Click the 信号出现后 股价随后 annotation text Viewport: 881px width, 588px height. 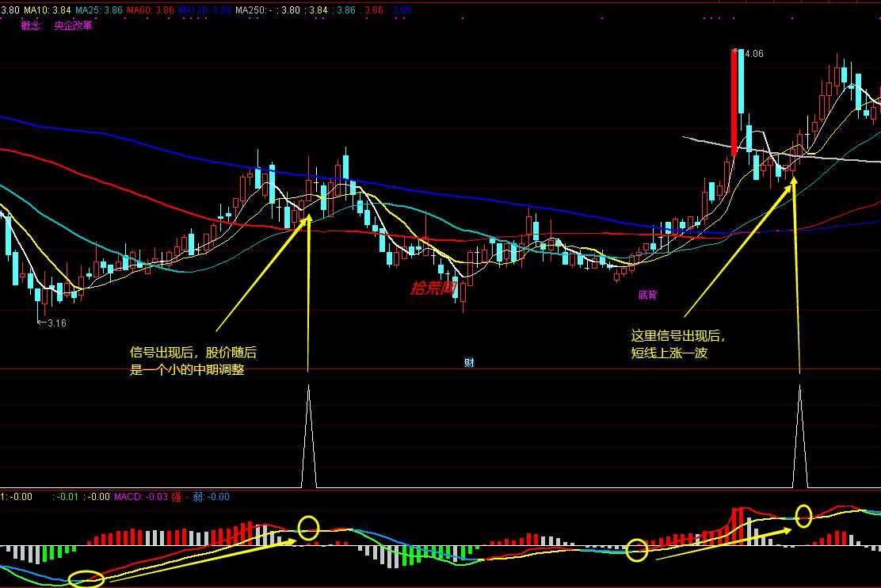click(x=193, y=353)
